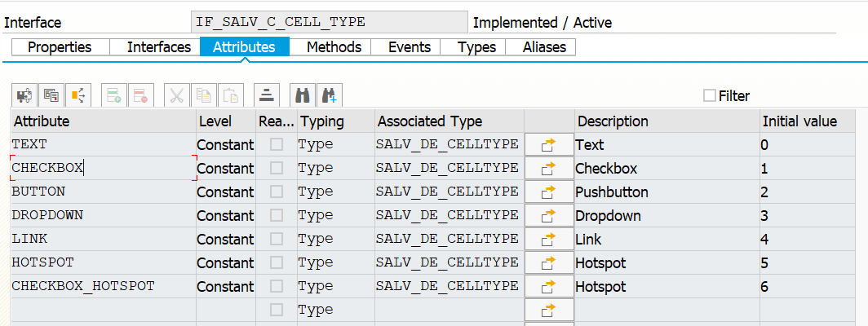Click the Attribute column header

point(104,121)
